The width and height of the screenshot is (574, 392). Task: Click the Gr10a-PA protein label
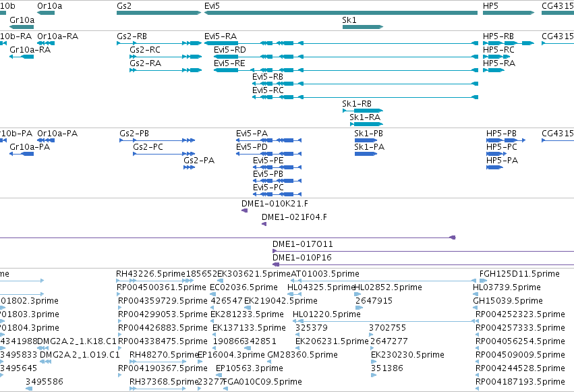pos(30,147)
